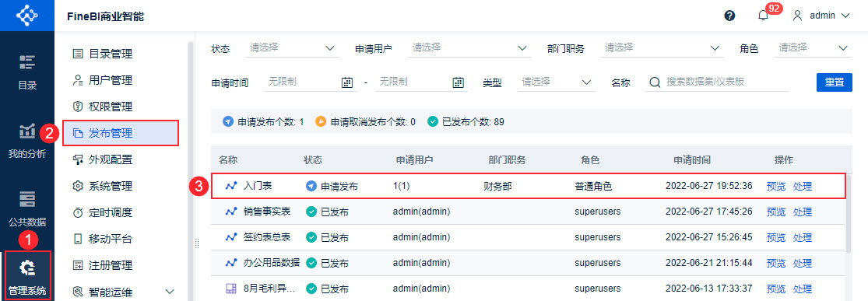The height and width of the screenshot is (301, 868).
Task: Click timestamp 2022-06-21 21:15:44
Action: (x=708, y=262)
